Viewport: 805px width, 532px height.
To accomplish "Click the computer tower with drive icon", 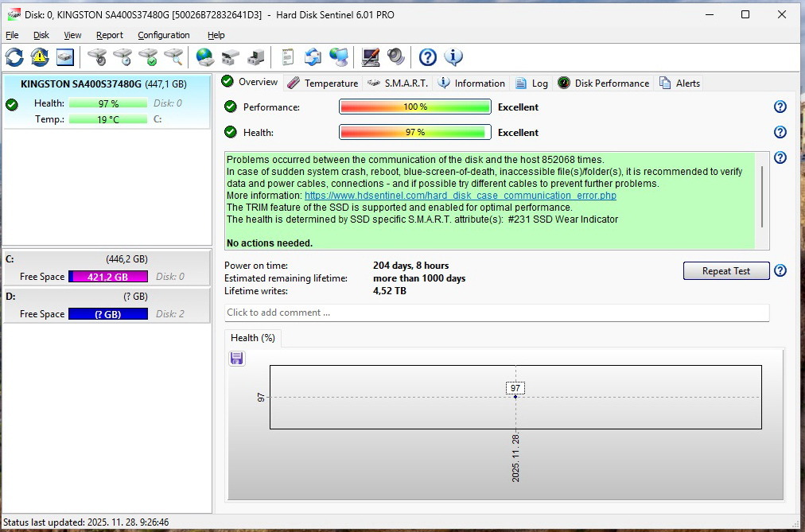I will (255, 57).
